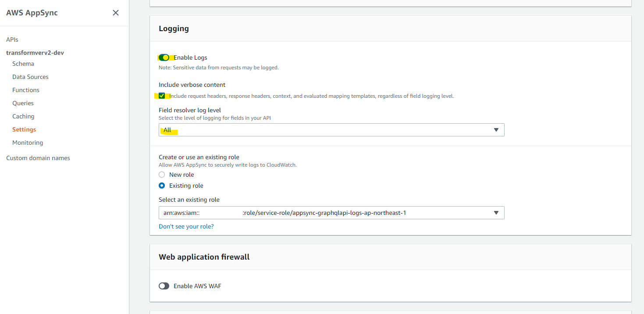The width and height of the screenshot is (644, 314).
Task: Go to the Schema page
Action: [x=23, y=64]
